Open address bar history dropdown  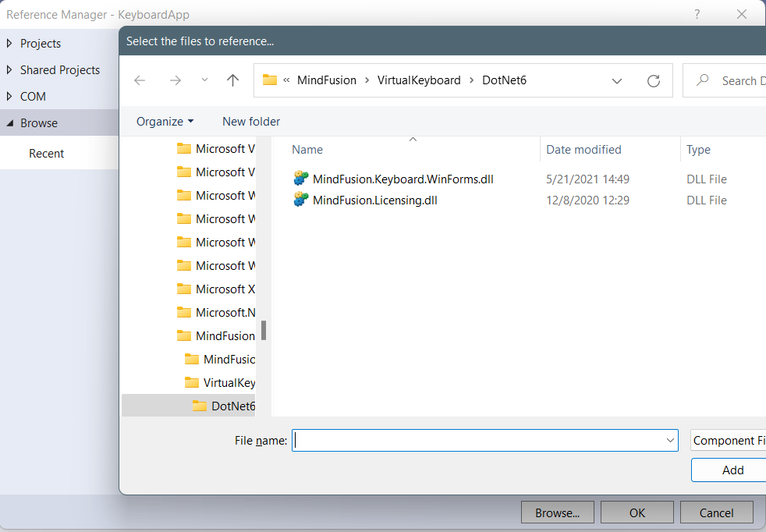point(617,80)
